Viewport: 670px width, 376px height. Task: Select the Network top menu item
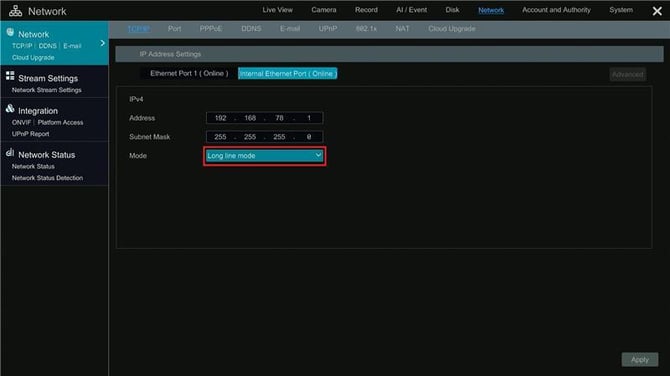pos(491,10)
